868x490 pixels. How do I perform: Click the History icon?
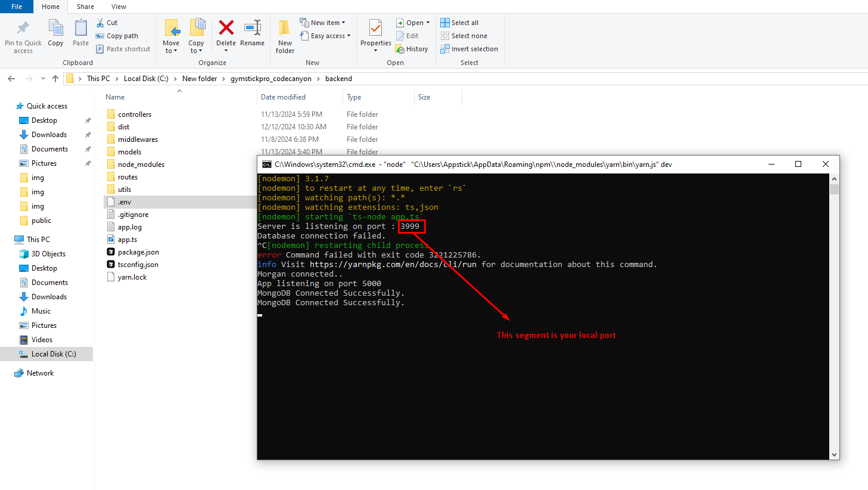click(412, 49)
